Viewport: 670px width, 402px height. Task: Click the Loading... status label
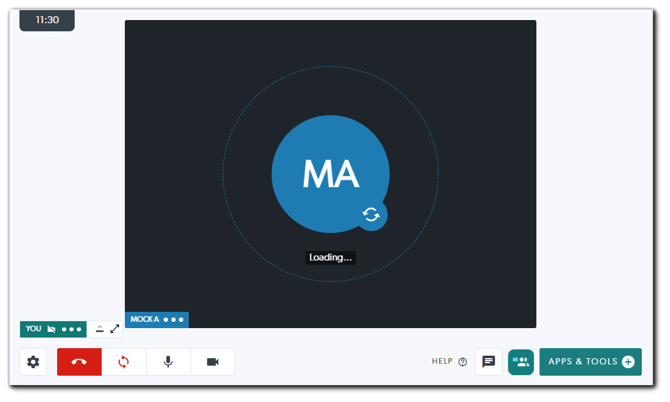click(x=330, y=257)
